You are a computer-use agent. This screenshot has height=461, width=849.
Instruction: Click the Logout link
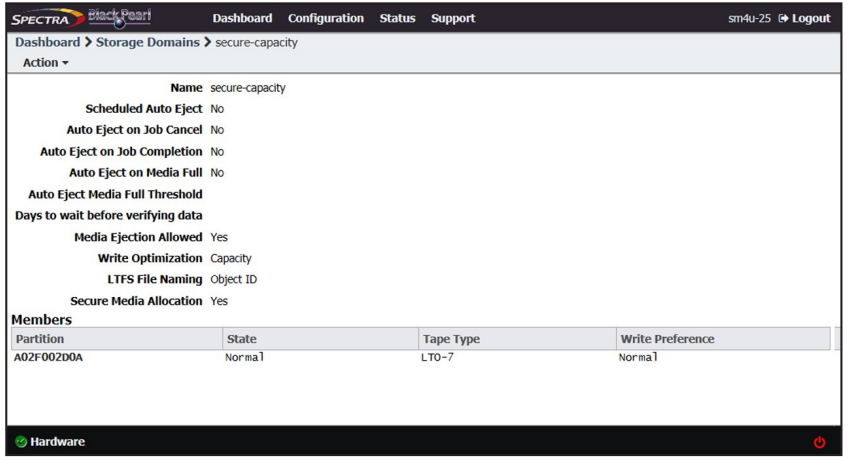pyautogui.click(x=811, y=18)
